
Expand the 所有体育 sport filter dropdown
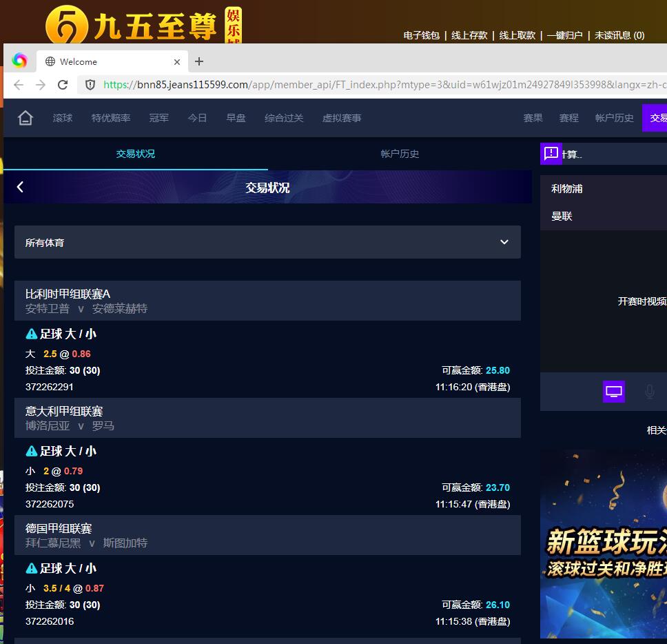267,242
